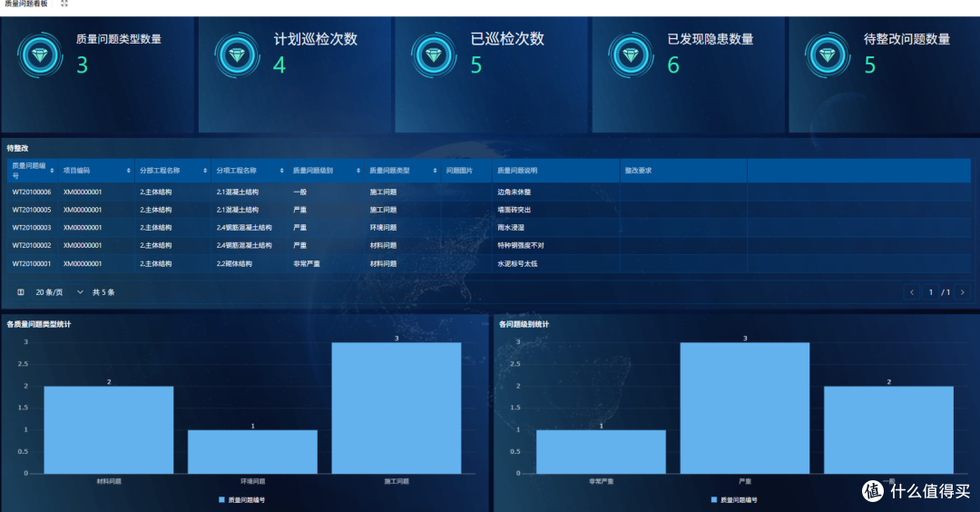
Task: Click the 共 5 条 total count text
Action: [103, 292]
